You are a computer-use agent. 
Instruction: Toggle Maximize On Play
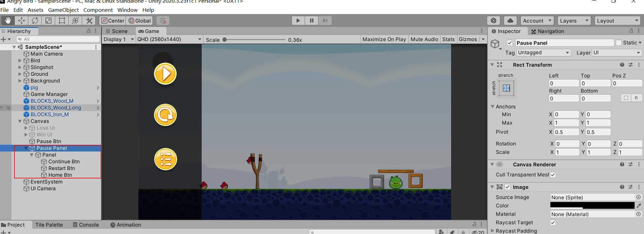384,39
